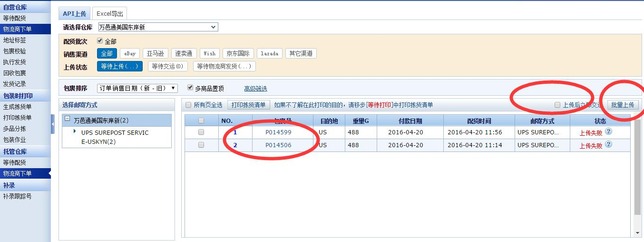Image resolution: width=644 pixels, height=242 pixels.
Task: Switch to the Excel导出 tab
Action: click(110, 14)
